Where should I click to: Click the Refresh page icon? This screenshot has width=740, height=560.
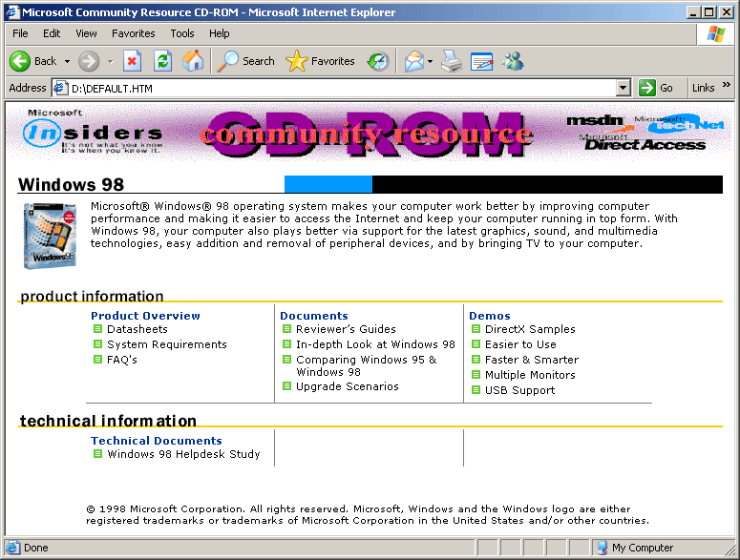(x=163, y=61)
